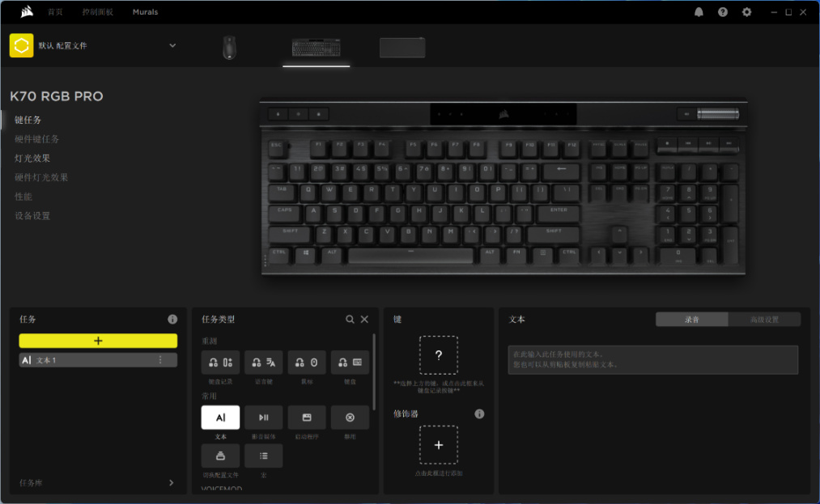Choose the 鼠标 remap task type
The height and width of the screenshot is (504, 820).
(x=307, y=362)
